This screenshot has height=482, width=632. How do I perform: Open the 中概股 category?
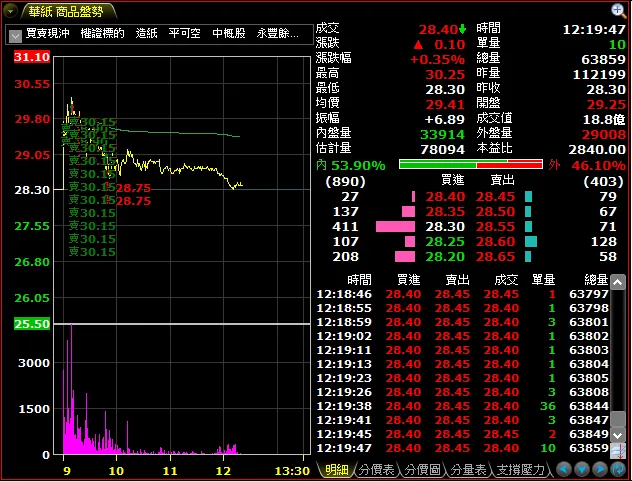pos(229,33)
